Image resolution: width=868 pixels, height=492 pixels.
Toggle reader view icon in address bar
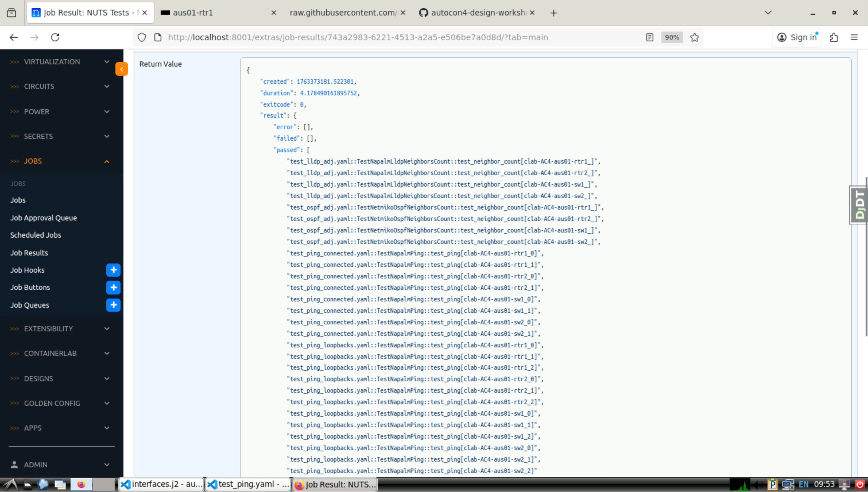pos(649,37)
